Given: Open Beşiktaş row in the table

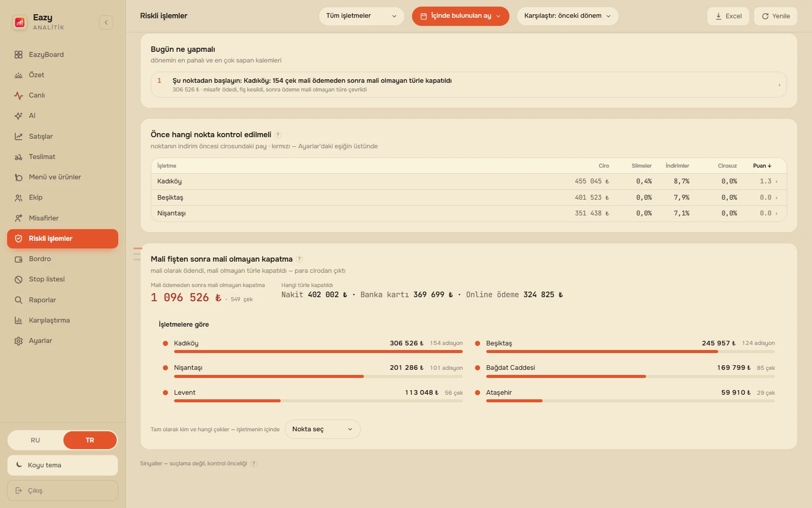Looking at the screenshot, I should pyautogui.click(x=468, y=198).
